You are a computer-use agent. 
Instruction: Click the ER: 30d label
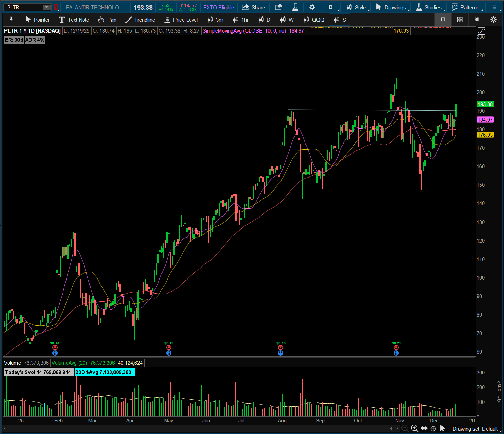(14, 40)
